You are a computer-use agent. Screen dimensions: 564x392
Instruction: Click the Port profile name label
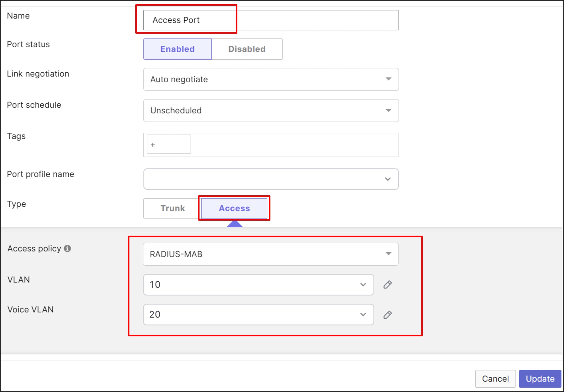pos(41,174)
